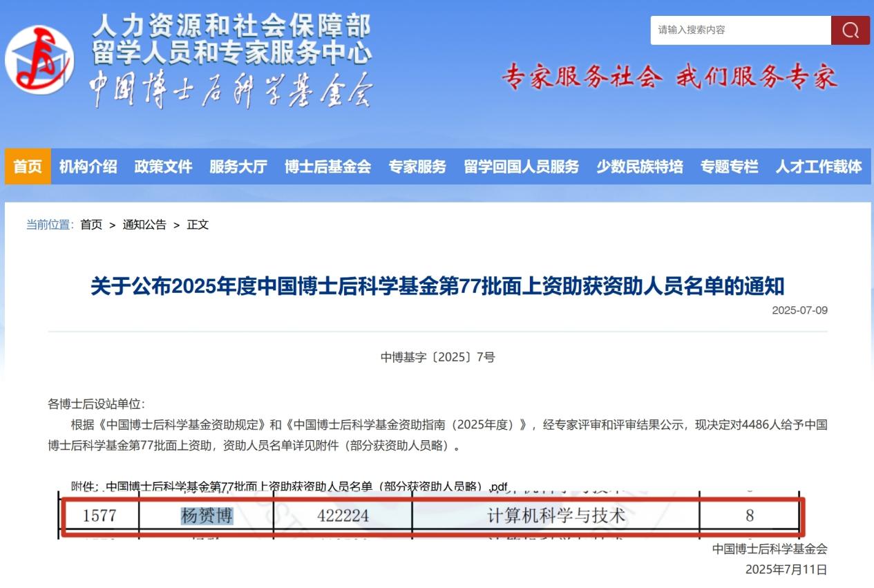Click the calligraphy 中国博士后科学基金会 banner text
874x588 pixels.
coord(231,90)
